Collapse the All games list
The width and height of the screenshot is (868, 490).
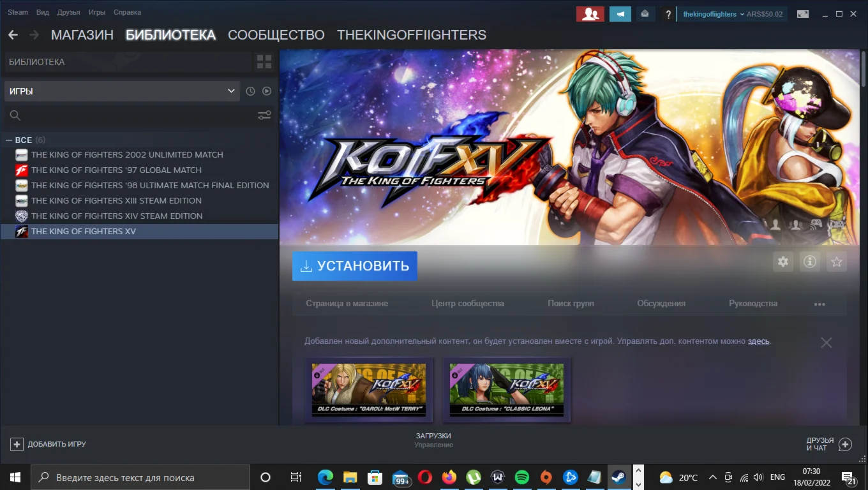(9, 140)
